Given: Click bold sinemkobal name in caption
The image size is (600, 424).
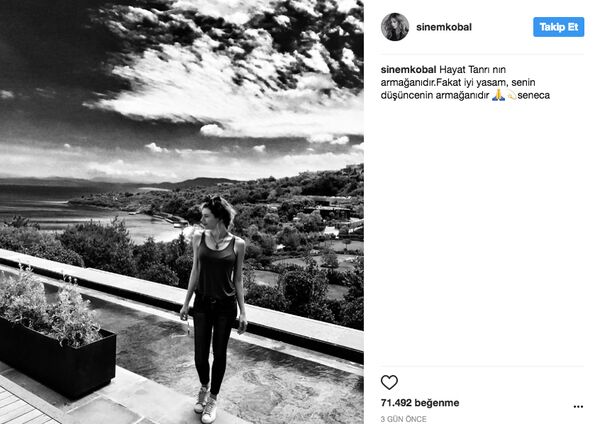Looking at the screenshot, I should (x=408, y=70).
